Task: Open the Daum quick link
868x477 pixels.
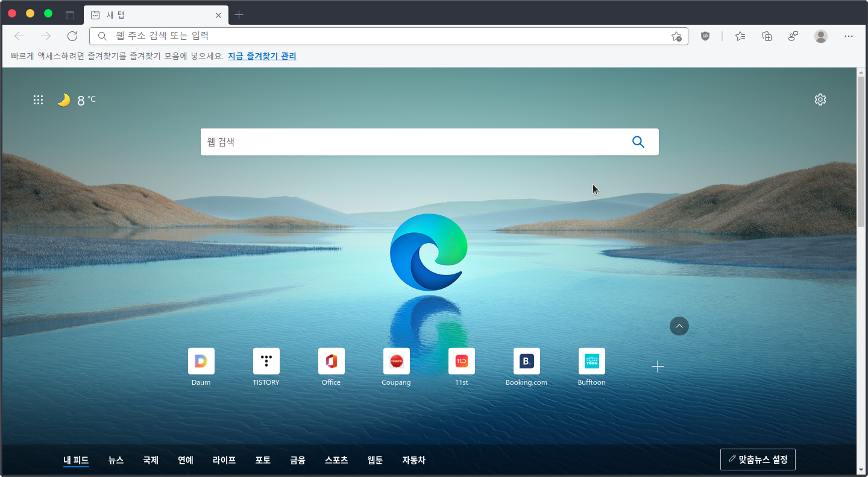Action: click(201, 367)
